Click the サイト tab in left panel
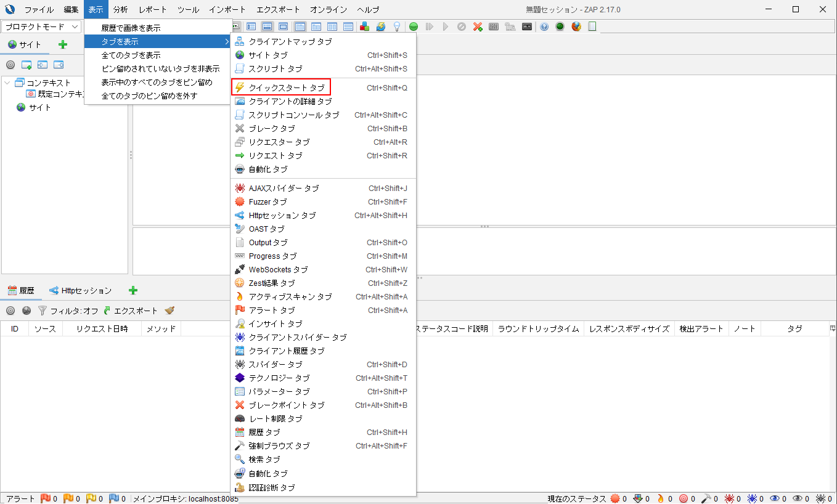Screen dimensions: 837x504 25,44
